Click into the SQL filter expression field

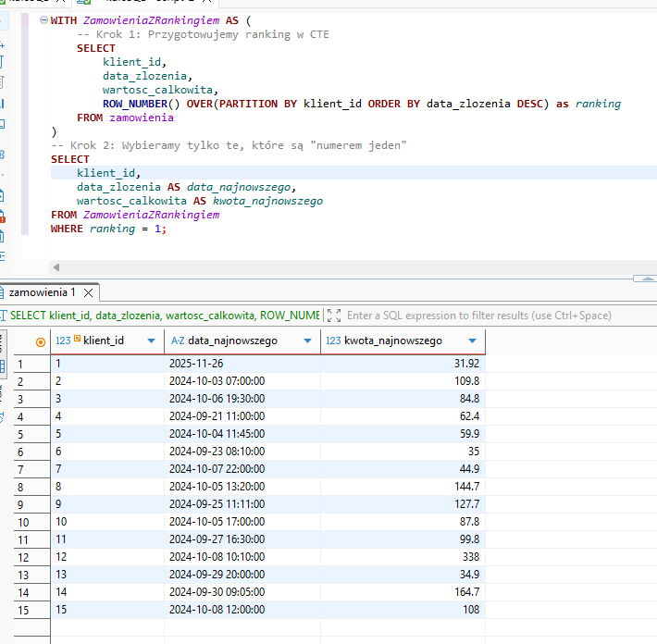pyautogui.click(x=478, y=316)
